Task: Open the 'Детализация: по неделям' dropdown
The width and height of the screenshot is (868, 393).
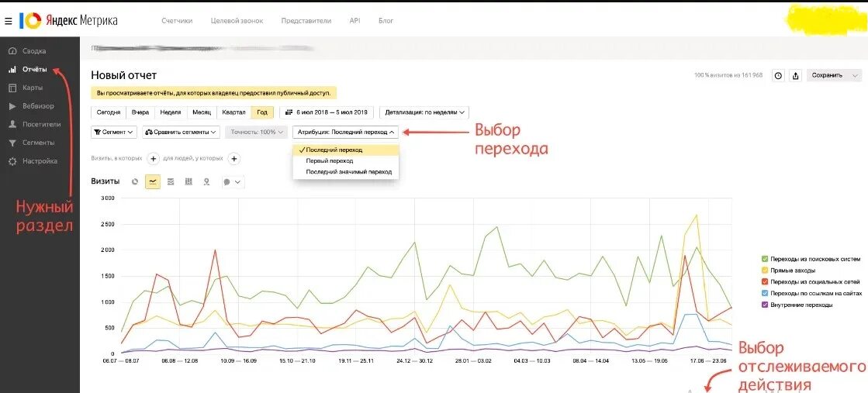Action: (424, 112)
